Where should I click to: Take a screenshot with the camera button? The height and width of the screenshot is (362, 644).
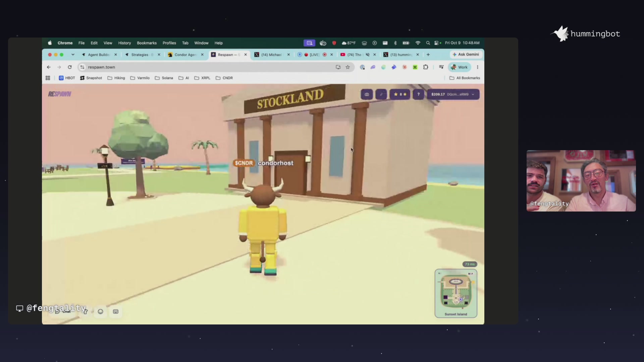coord(367,95)
